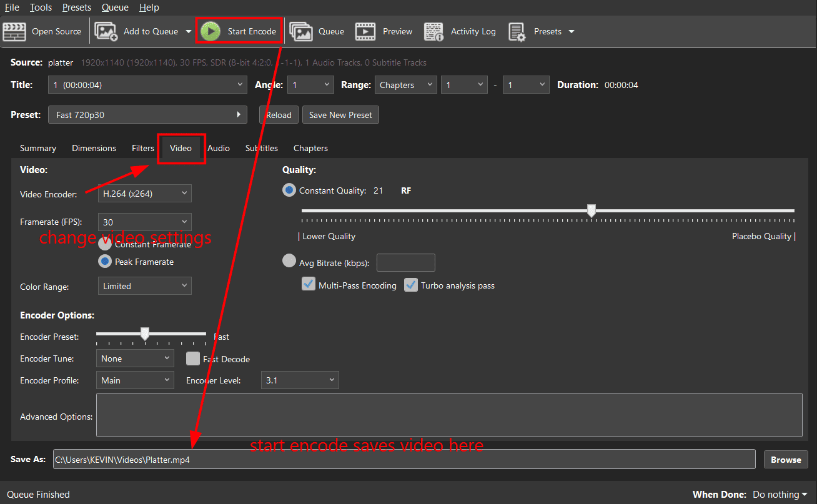This screenshot has height=504, width=817.
Task: Click the Avg Bitrate kbps input field
Action: click(406, 263)
